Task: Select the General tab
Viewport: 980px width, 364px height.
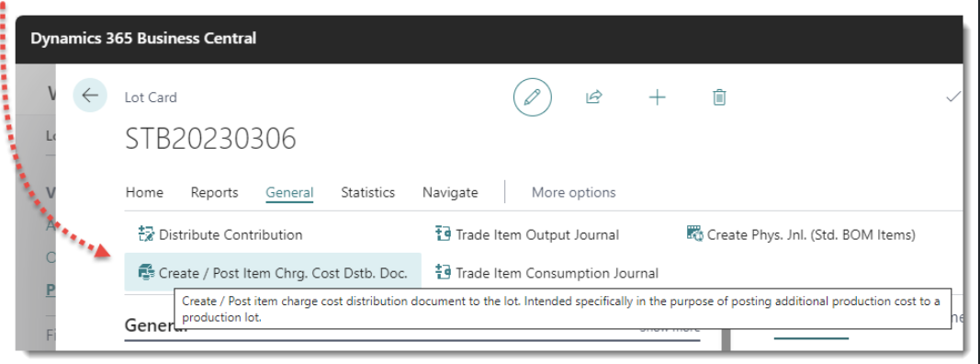Action: pos(289,193)
